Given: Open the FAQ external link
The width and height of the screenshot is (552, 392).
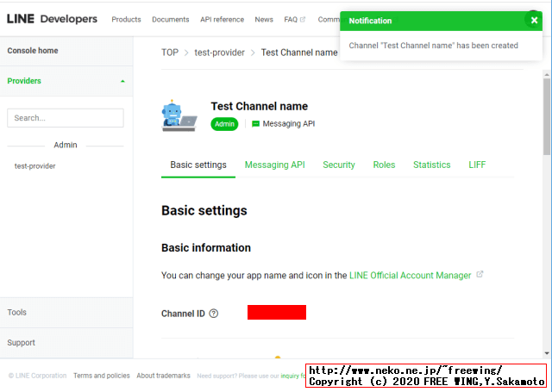Looking at the screenshot, I should pyautogui.click(x=294, y=20).
